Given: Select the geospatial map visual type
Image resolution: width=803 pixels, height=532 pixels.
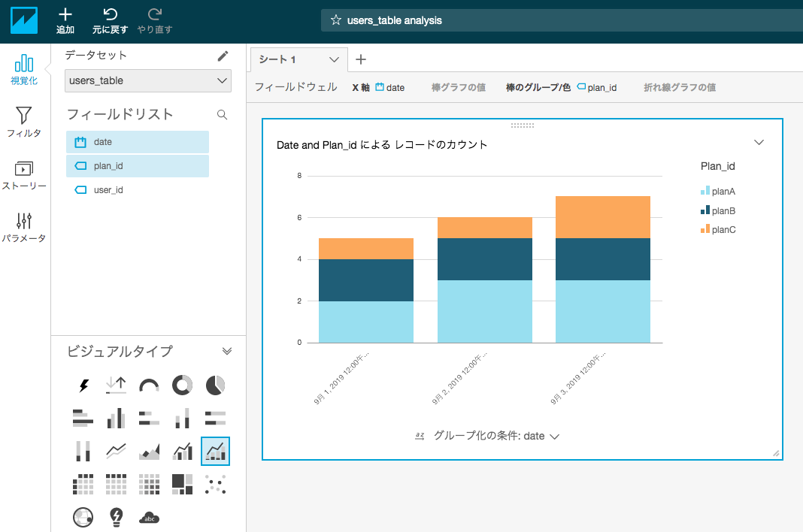Looking at the screenshot, I should tap(83, 517).
